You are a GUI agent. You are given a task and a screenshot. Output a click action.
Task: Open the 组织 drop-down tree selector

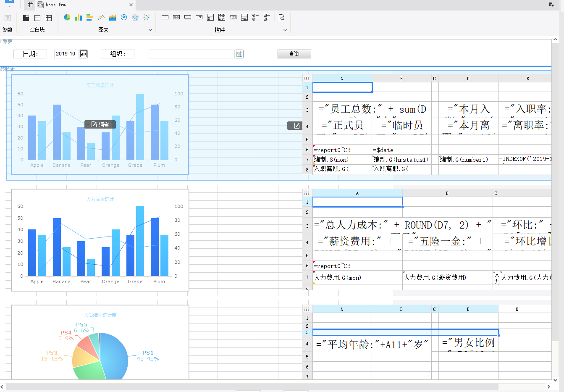pos(239,54)
